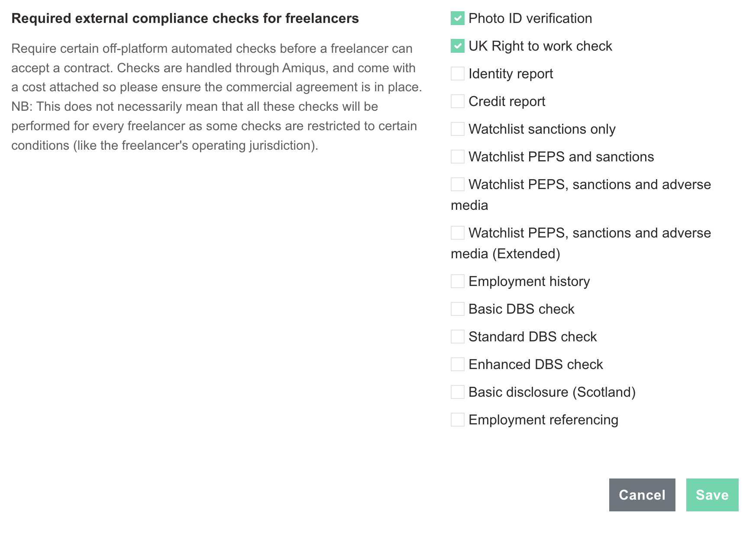The height and width of the screenshot is (533, 756).
Task: Click the Cancel button
Action: tap(642, 495)
